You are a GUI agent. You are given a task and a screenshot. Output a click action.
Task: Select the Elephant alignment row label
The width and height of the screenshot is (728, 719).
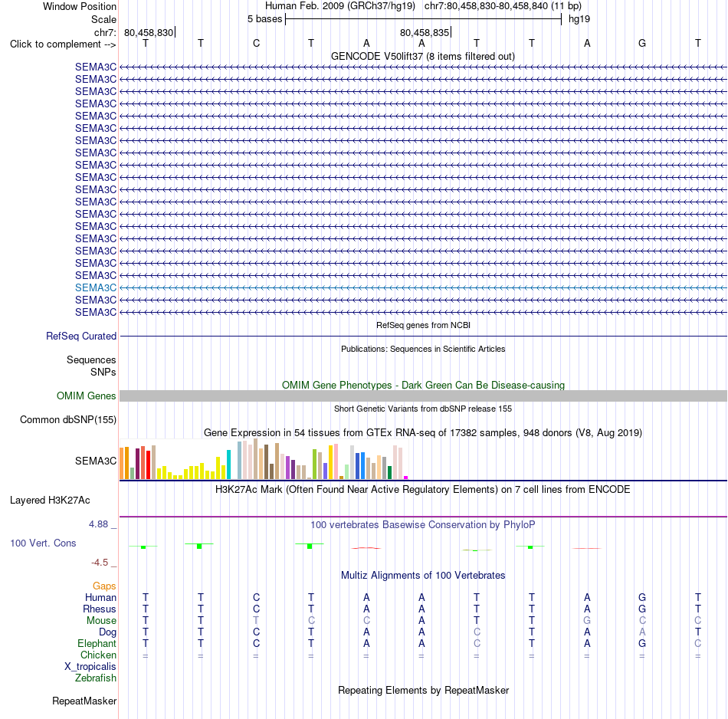pos(97,643)
